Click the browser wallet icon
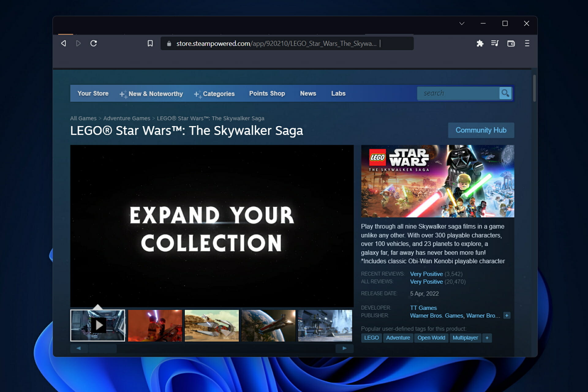The height and width of the screenshot is (392, 588). click(x=511, y=43)
